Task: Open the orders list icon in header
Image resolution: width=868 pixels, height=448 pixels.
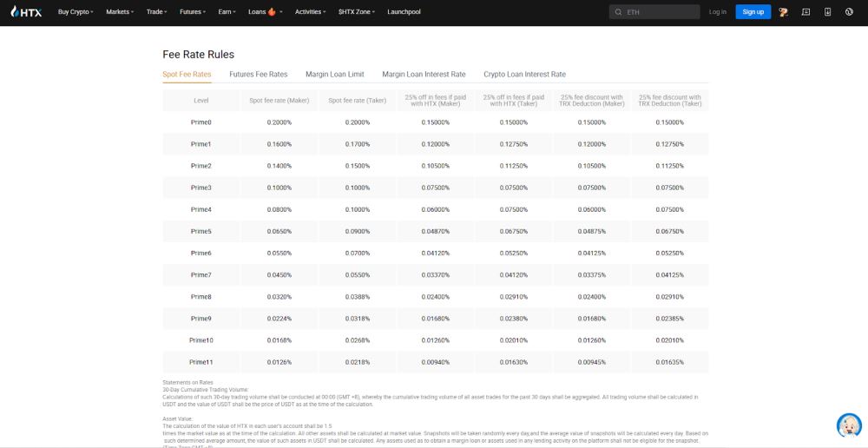Action: point(806,11)
